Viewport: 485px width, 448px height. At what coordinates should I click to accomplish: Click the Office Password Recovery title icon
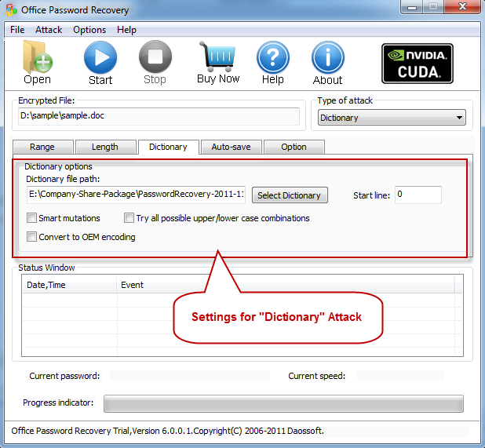click(x=12, y=10)
